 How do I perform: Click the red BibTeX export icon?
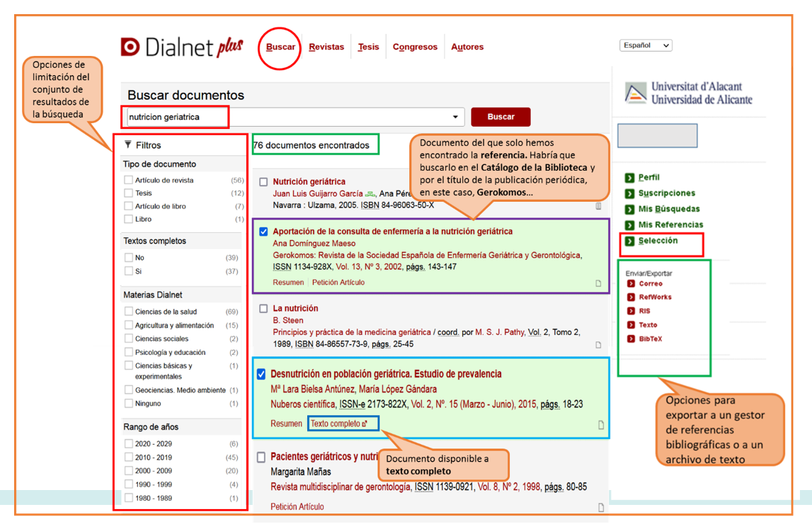click(631, 339)
